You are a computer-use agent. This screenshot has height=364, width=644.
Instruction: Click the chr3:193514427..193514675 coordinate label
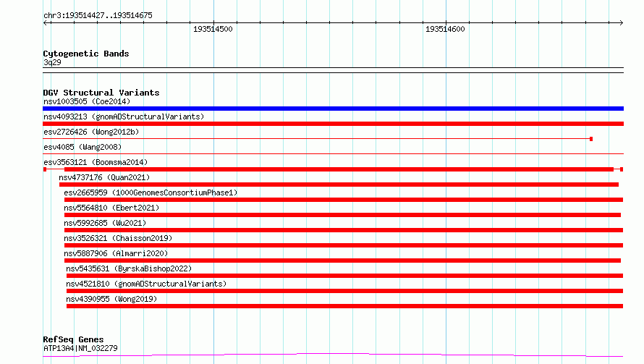click(98, 16)
